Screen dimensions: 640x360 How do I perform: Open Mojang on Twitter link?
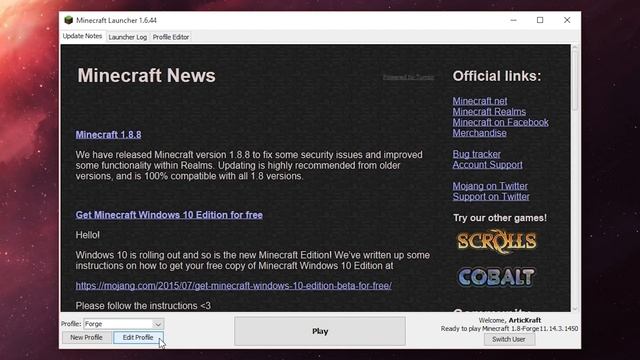click(x=490, y=186)
